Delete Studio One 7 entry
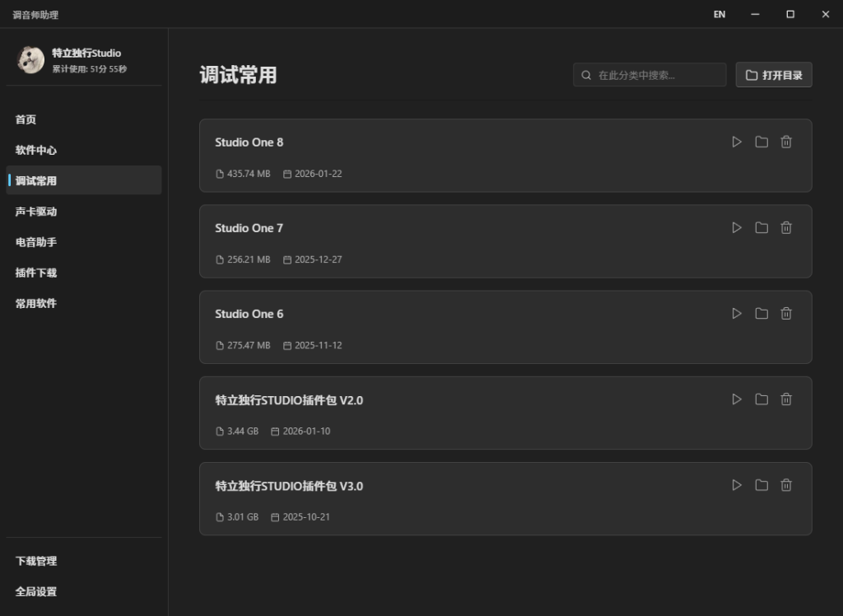843x616 pixels. tap(786, 227)
